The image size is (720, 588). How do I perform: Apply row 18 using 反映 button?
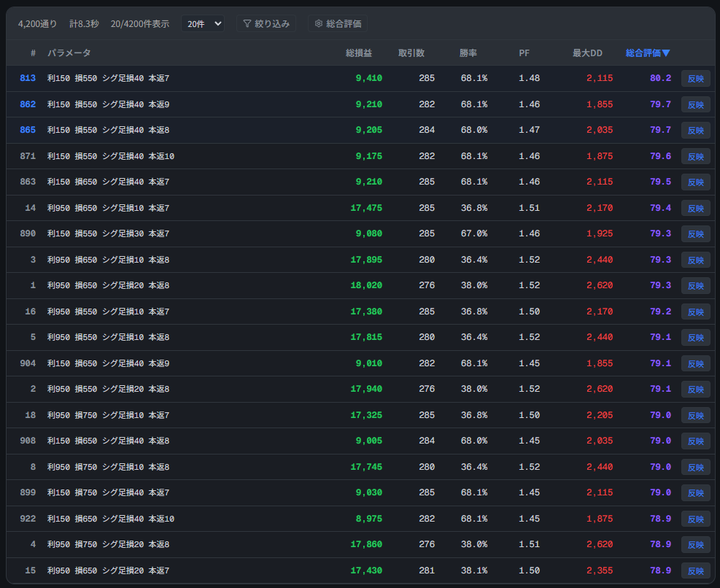click(696, 415)
